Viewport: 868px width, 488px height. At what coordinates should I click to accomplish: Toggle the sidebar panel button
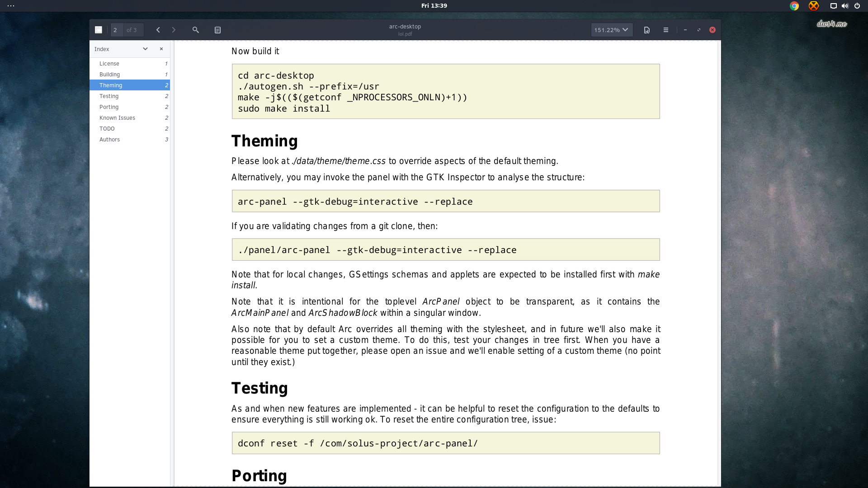click(99, 30)
